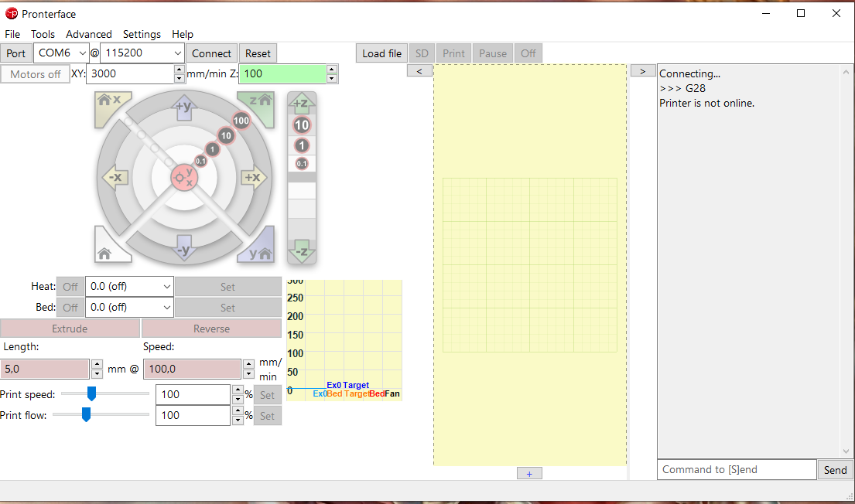
Task: Jog the head in the -X direction
Action: (x=115, y=178)
